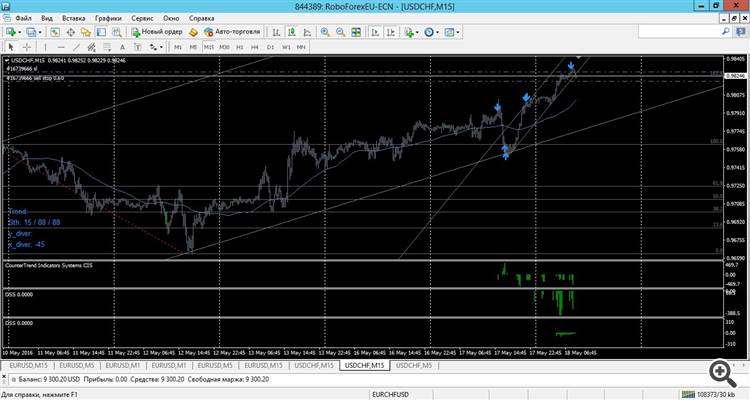The image size is (750, 400).
Task: Expand the profiles dropdown arrow
Action: [x=40, y=33]
